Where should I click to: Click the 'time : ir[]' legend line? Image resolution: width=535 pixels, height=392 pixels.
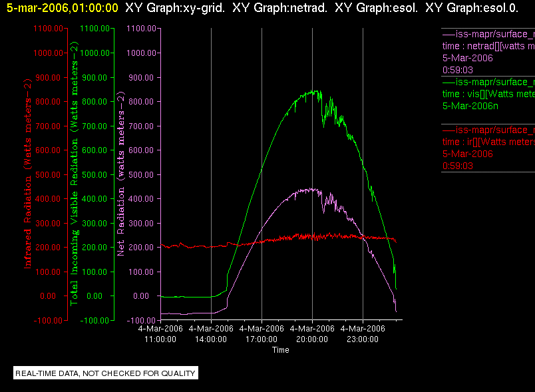[488, 142]
